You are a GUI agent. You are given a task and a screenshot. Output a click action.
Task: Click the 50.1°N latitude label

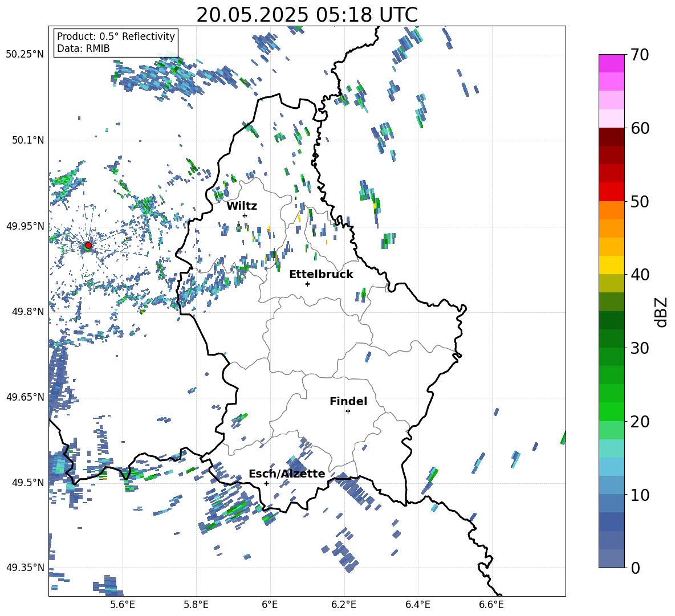[x=27, y=141]
